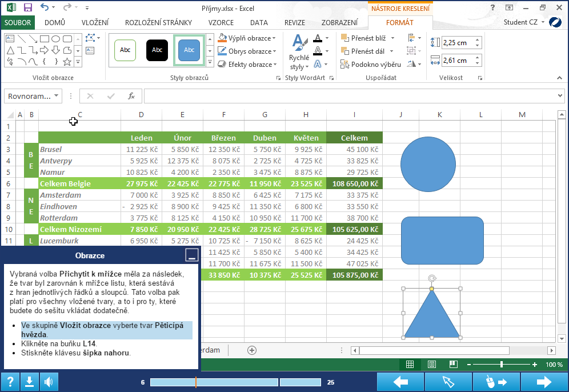Viewport: 569px width, 392px height.
Task: Open the Edit Shape points menu
Action: 93,38
